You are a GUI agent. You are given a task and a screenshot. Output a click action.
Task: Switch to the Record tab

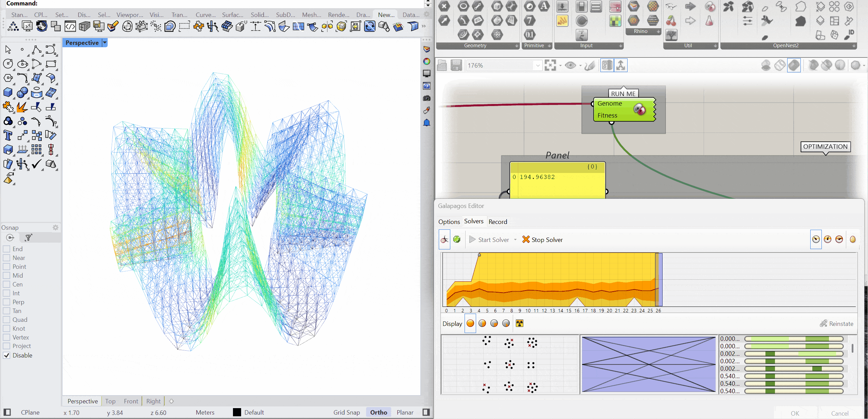pyautogui.click(x=498, y=222)
